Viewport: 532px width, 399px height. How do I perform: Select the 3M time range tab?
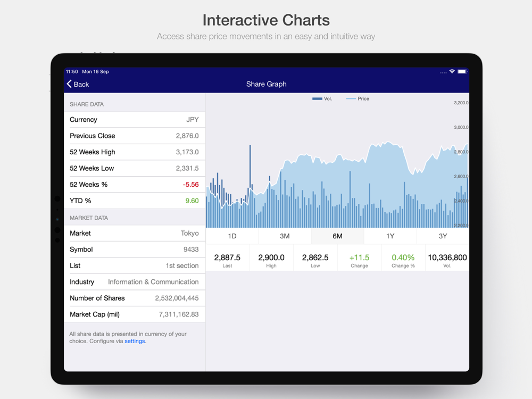click(285, 236)
